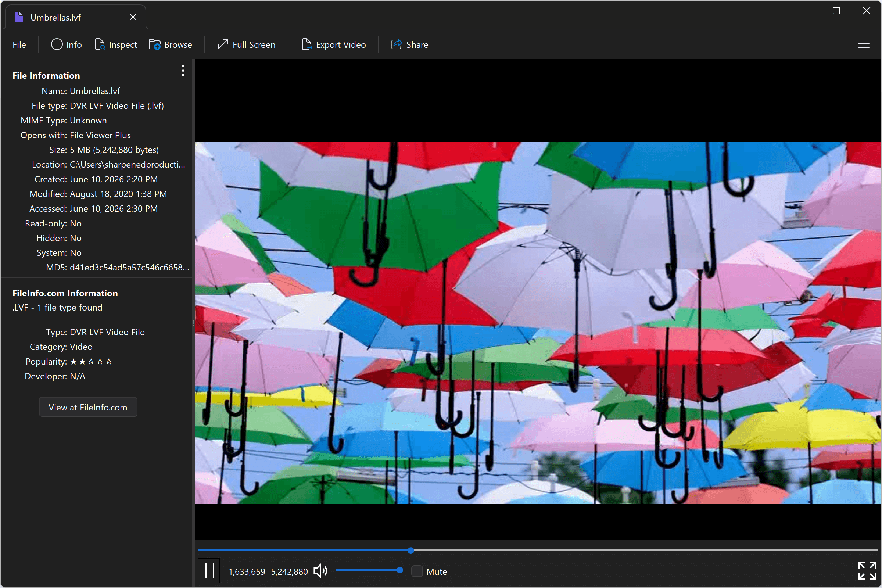Click the umbrellas video preview

pyautogui.click(x=538, y=323)
